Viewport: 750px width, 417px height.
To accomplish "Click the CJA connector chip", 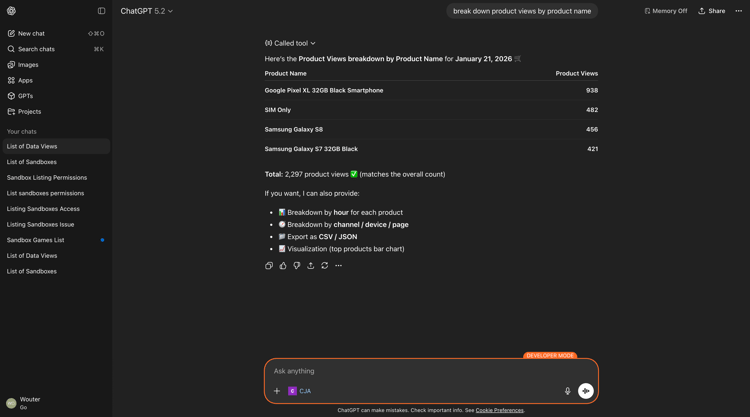I will [x=299, y=391].
